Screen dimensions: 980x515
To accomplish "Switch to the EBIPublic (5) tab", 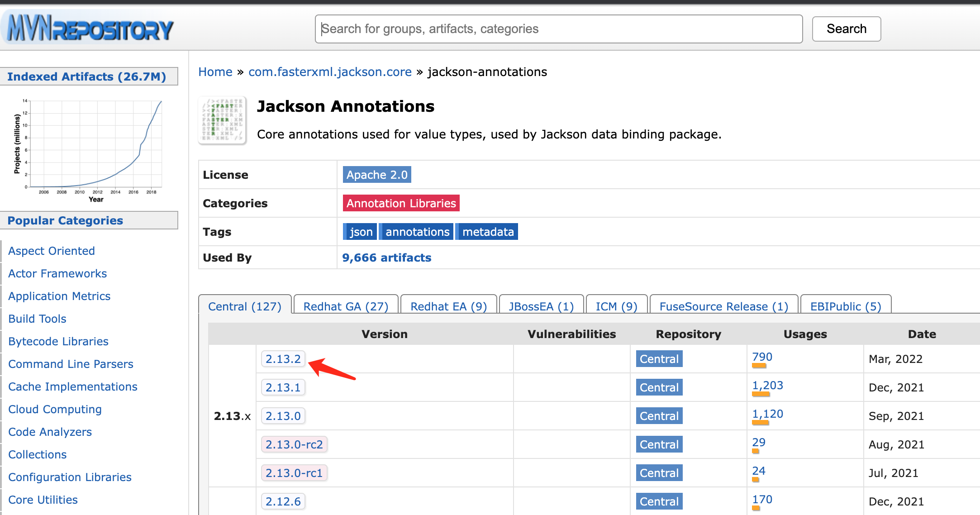I will [x=846, y=306].
